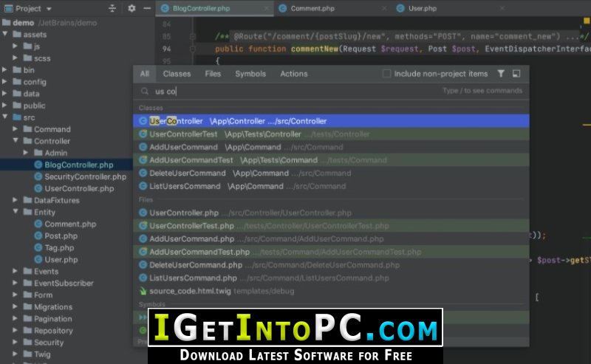
Task: Open DeleteUserCommand.php file result
Action: [x=331, y=265]
